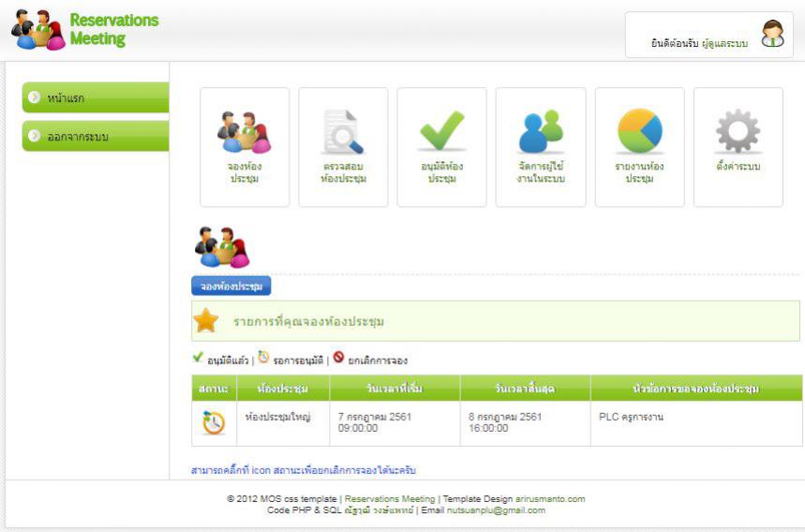Click the วันเวลาที่เริ่ม column header
Image resolution: width=805 pixels, height=532 pixels.
(x=395, y=388)
